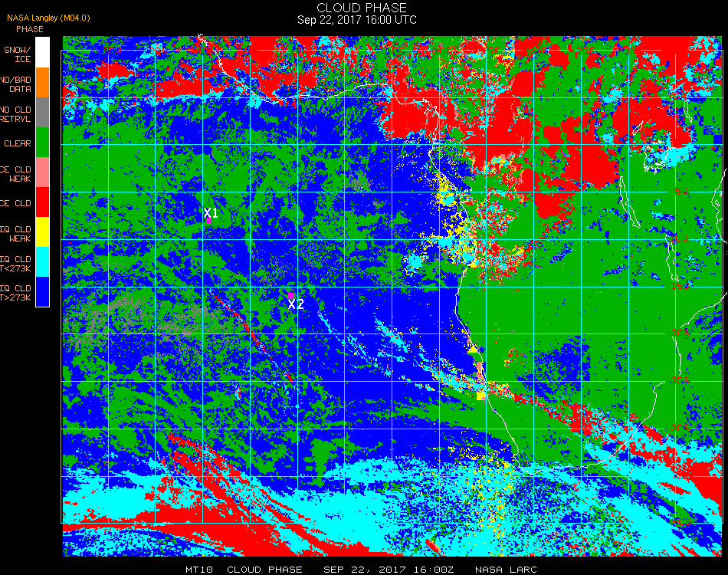Pick the red Ice Cld legend swatch
Viewport: 728px width, 575px height.
point(42,202)
